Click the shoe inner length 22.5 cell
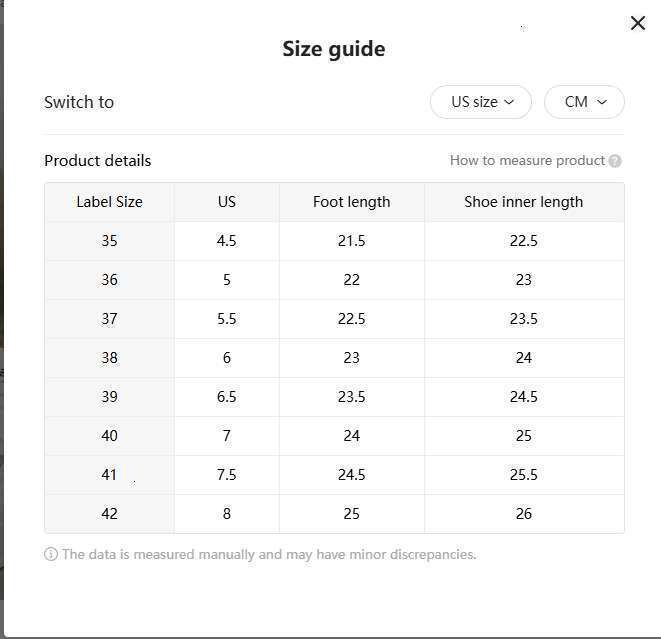Screen dimensions: 661x639 coord(523,241)
